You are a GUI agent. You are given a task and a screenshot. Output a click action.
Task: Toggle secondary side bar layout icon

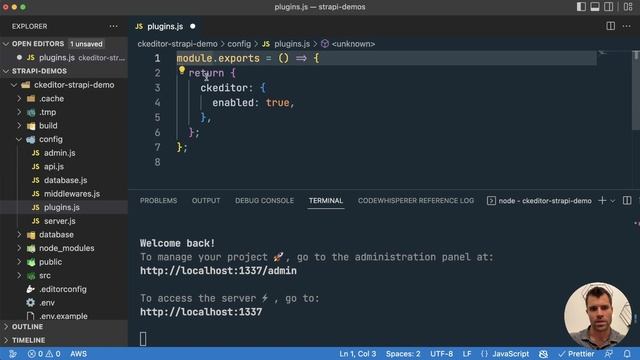[x=609, y=7]
